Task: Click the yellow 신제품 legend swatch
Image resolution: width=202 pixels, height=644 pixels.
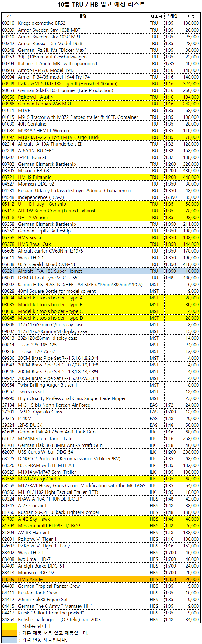Action: [9, 626]
